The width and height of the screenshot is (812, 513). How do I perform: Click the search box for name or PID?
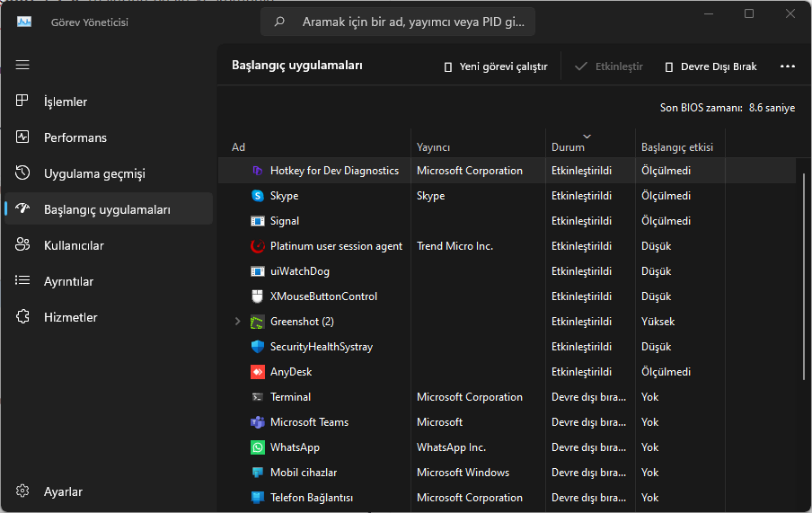click(398, 22)
